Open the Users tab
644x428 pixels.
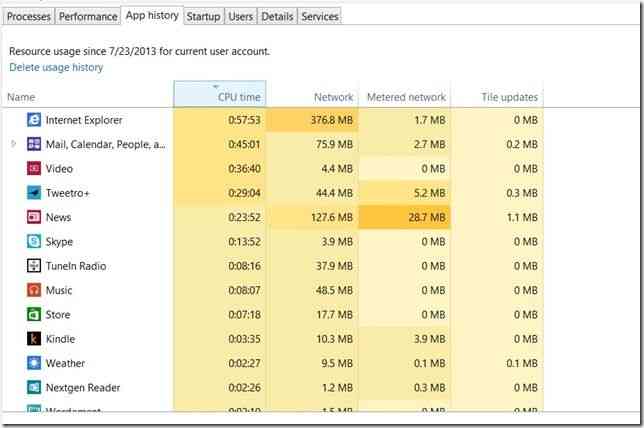[240, 16]
